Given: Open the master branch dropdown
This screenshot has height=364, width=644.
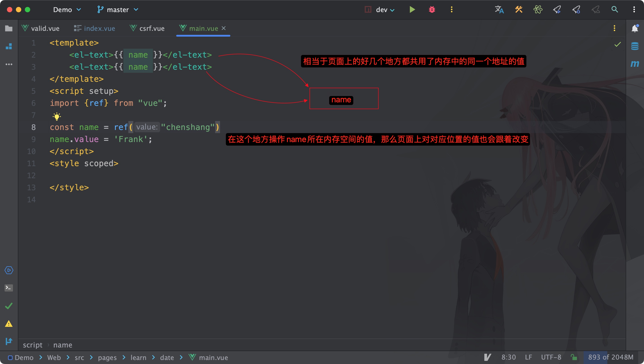Looking at the screenshot, I should (x=118, y=10).
